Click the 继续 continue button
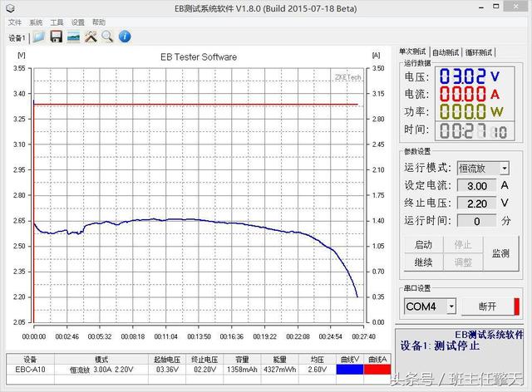The width and height of the screenshot is (532, 392). (423, 262)
